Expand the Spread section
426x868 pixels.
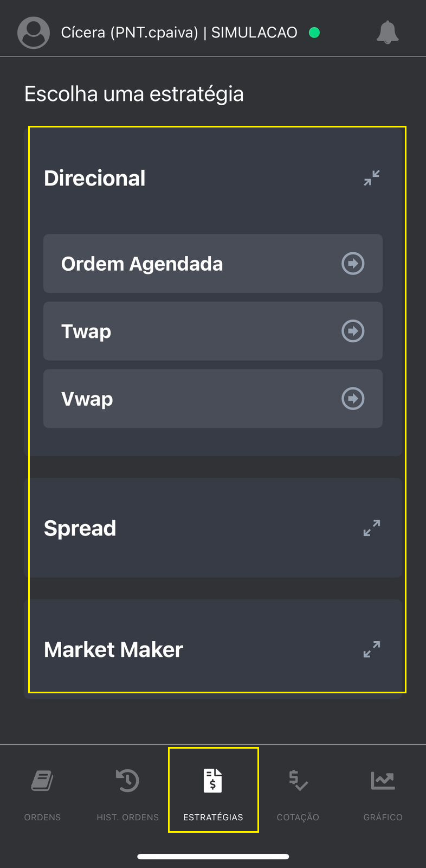(x=372, y=528)
